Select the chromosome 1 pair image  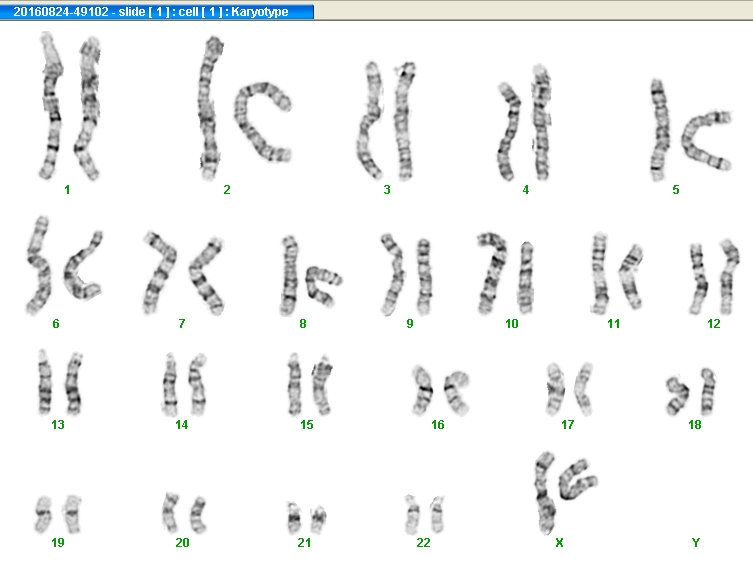70,106
